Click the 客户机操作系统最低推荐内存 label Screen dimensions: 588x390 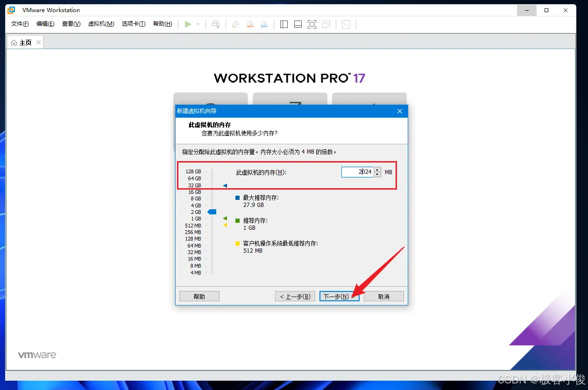point(281,243)
